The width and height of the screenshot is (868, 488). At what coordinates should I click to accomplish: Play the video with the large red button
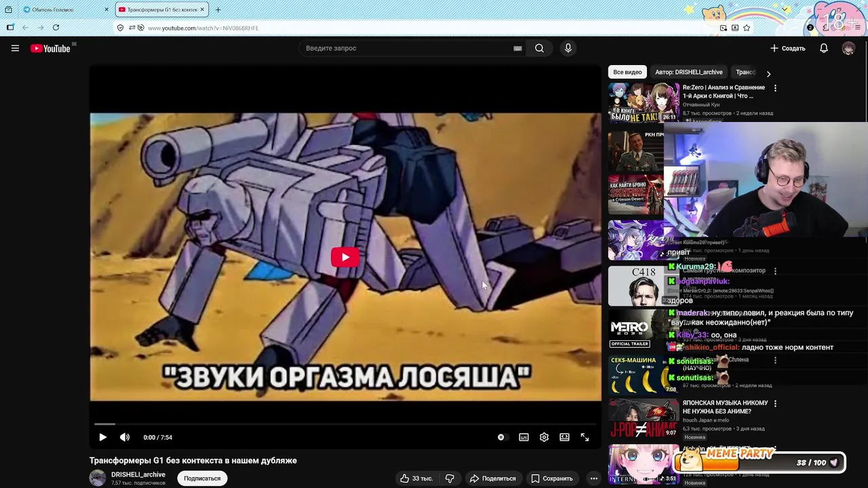click(345, 257)
